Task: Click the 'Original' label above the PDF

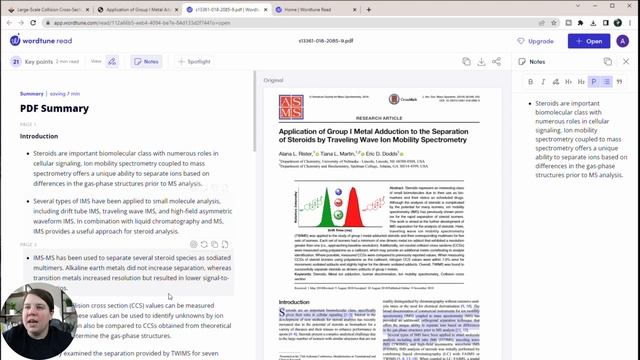Action: (x=273, y=80)
